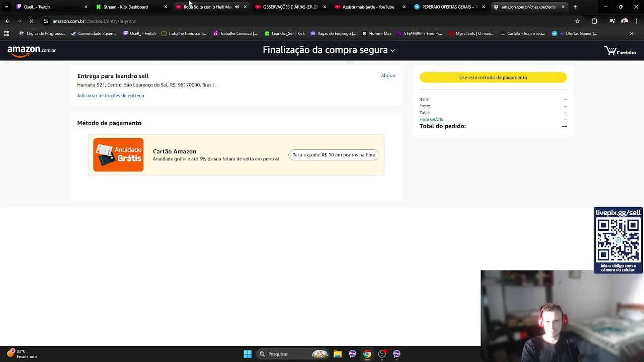Open the Home • Max bookmark
The height and width of the screenshot is (362, 644).
click(377, 34)
